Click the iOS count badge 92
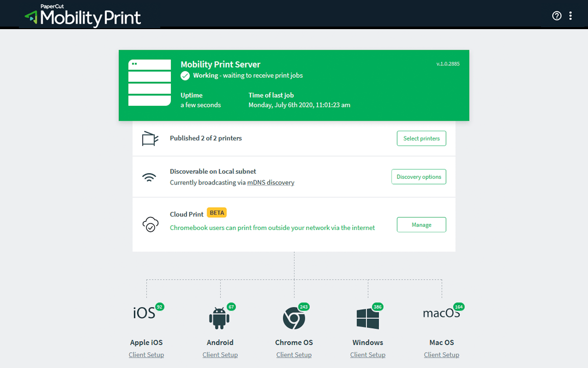Screen dimensions: 588x368 click(160, 307)
